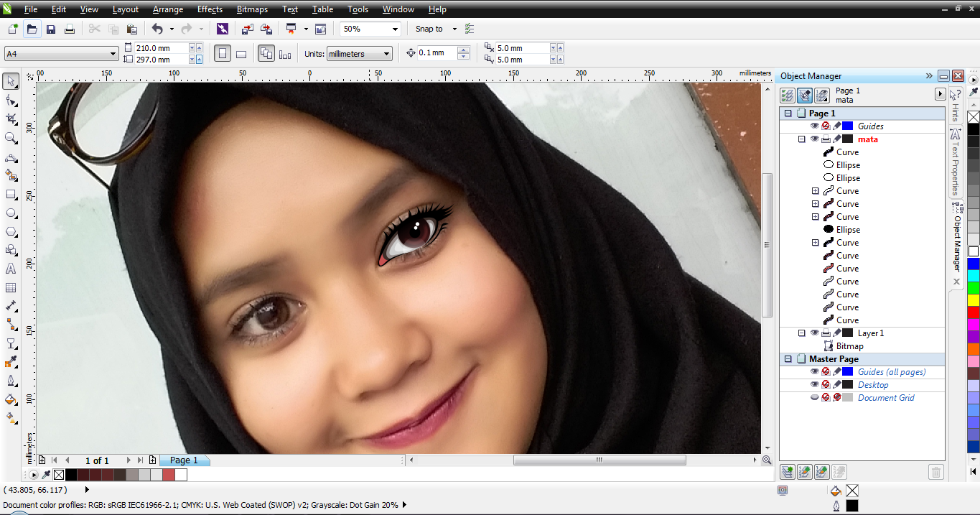Open the Bitmaps menu

[252, 9]
